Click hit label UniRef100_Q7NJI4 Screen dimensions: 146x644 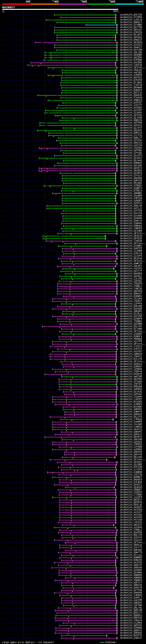[131, 254]
